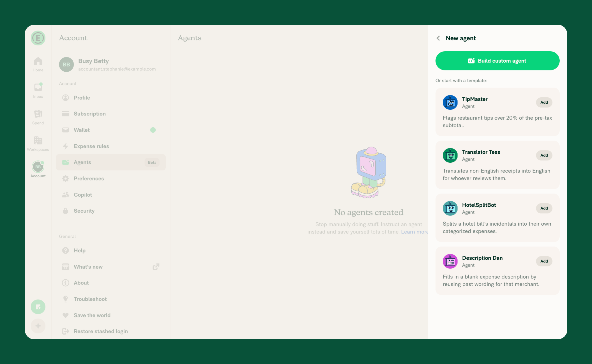592x364 pixels.
Task: Open the Wallet menu item
Action: tap(111, 130)
